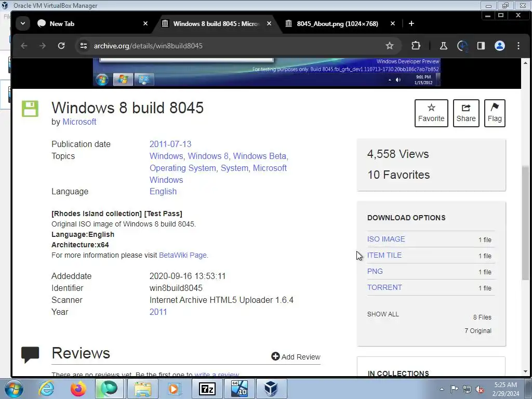Open the year 2011 link
Viewport: 532px width, 399px height.
point(158,312)
